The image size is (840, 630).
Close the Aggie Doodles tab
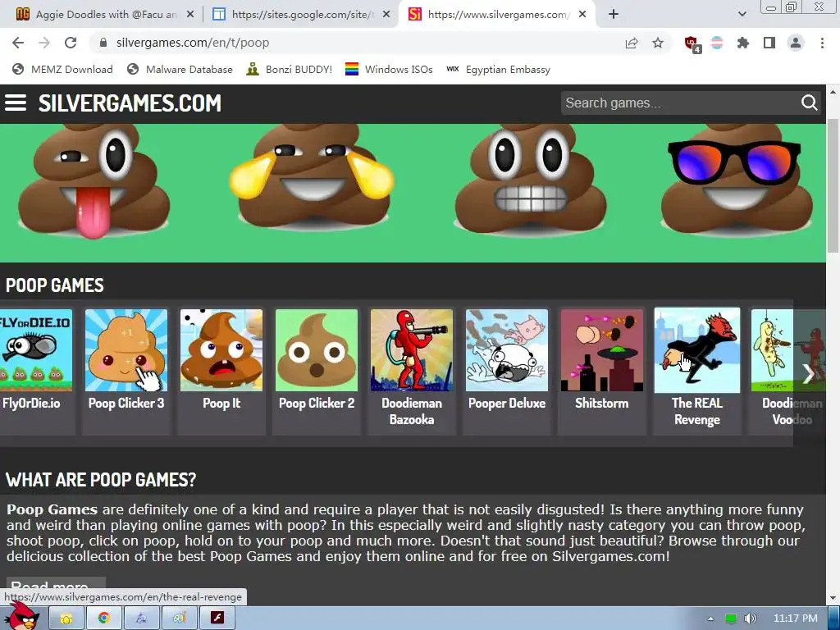click(190, 15)
